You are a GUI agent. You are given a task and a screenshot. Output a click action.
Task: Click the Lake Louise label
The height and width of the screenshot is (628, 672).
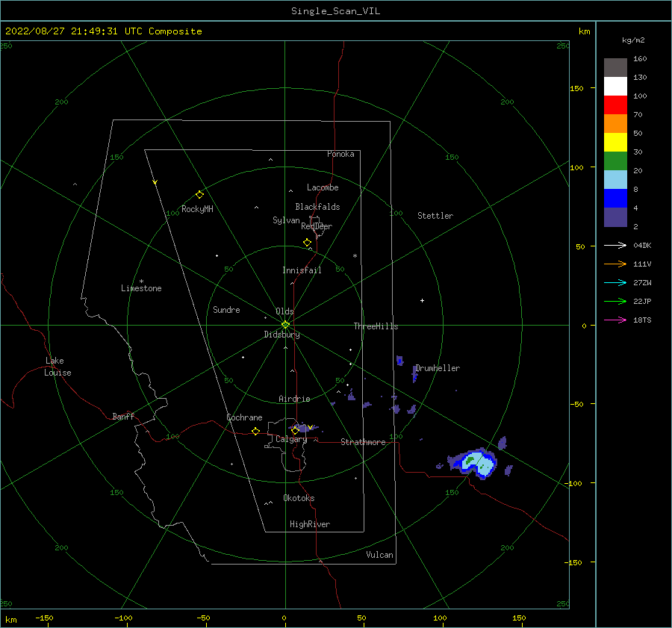tap(57, 367)
